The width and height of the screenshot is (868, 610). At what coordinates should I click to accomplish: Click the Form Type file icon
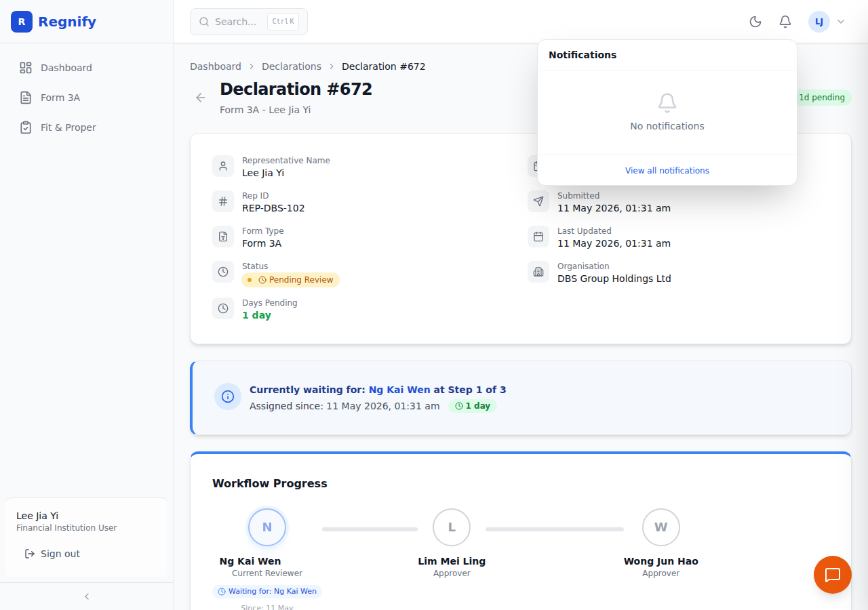pyautogui.click(x=223, y=237)
